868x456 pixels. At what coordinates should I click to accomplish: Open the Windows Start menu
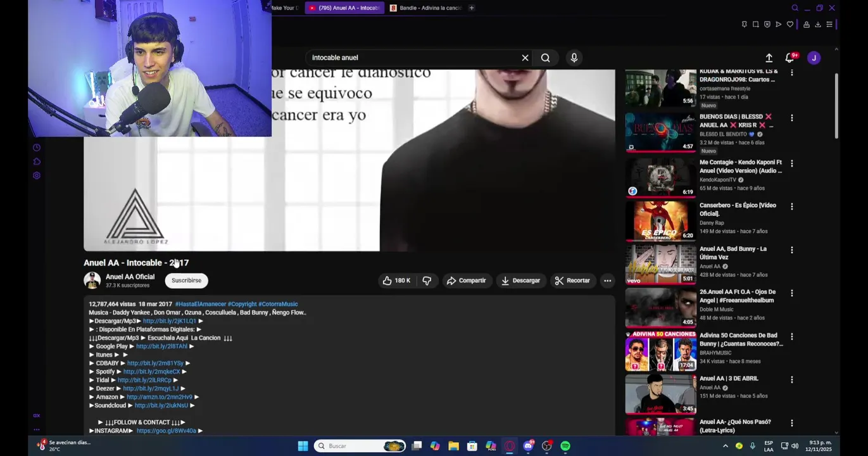click(303, 446)
